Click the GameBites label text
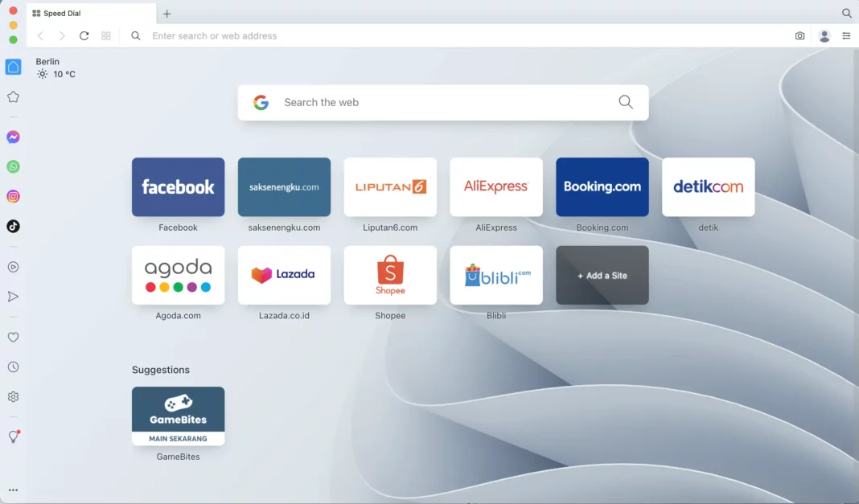 (178, 457)
